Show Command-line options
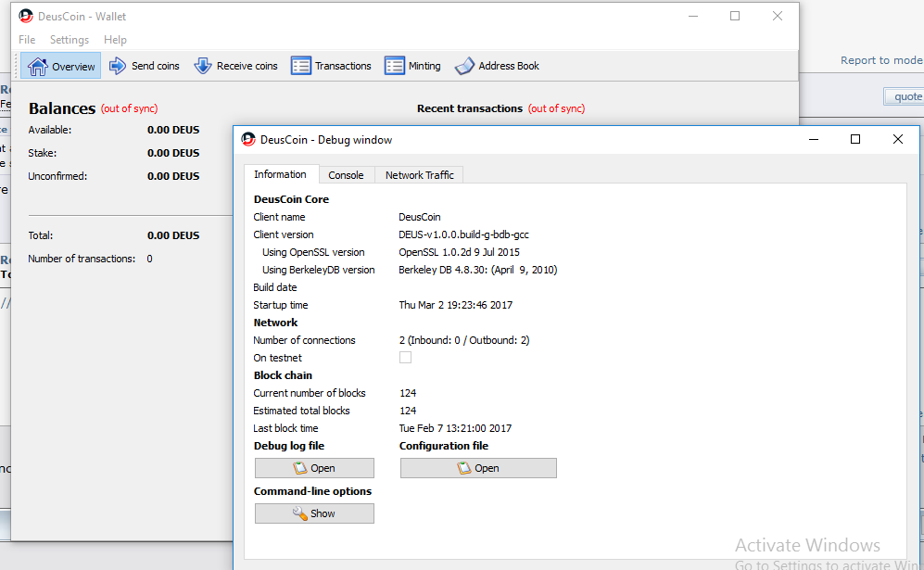This screenshot has height=570, width=924. click(x=314, y=513)
